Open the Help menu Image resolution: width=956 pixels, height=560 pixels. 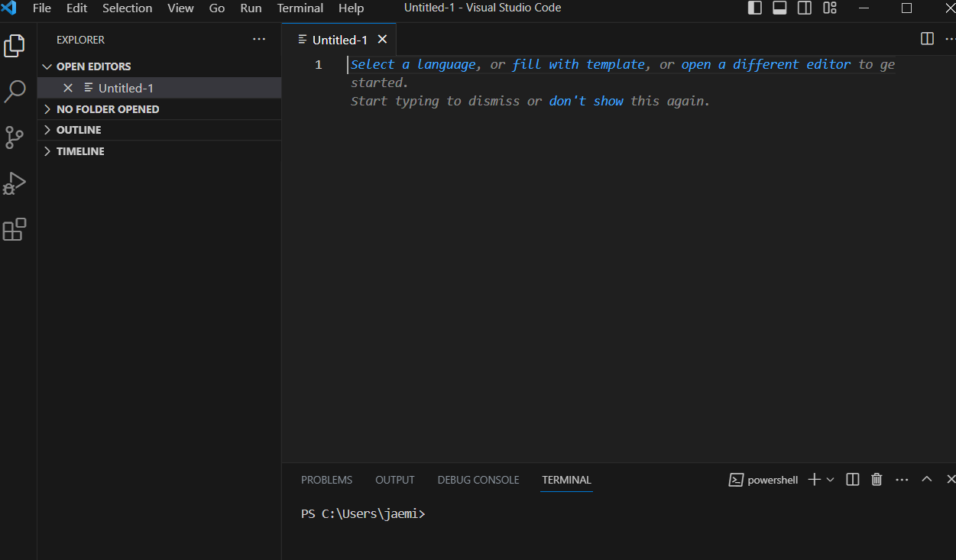351,8
